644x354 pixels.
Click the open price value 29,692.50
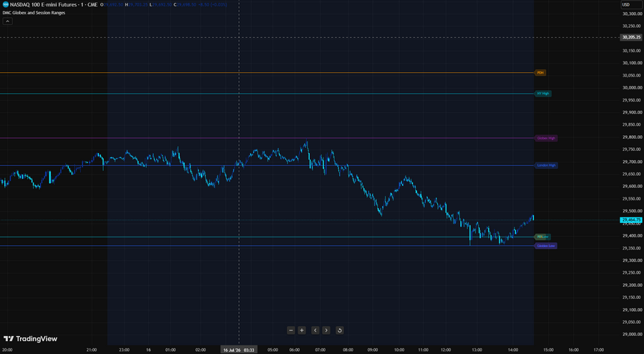pyautogui.click(x=113, y=4)
